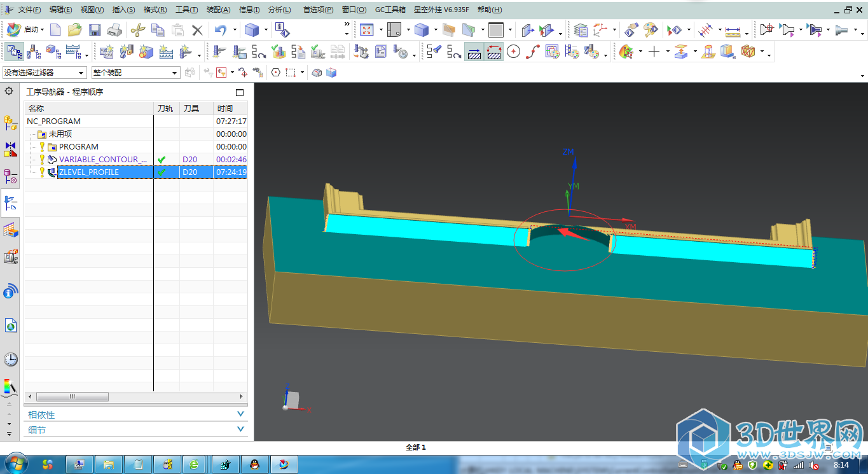The height and width of the screenshot is (474, 868).
Task: Toggle ZLEVEL_PROFILE toolpath checkmark
Action: [x=162, y=172]
